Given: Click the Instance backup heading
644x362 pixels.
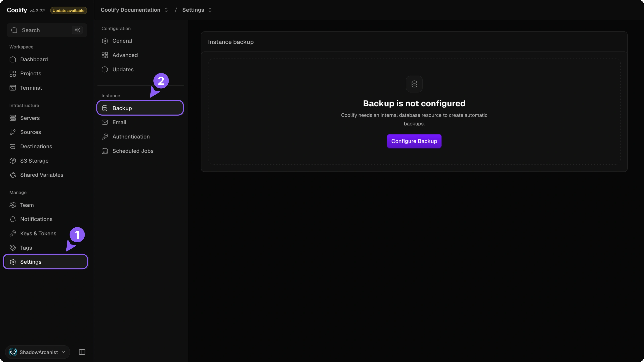Looking at the screenshot, I should (231, 42).
